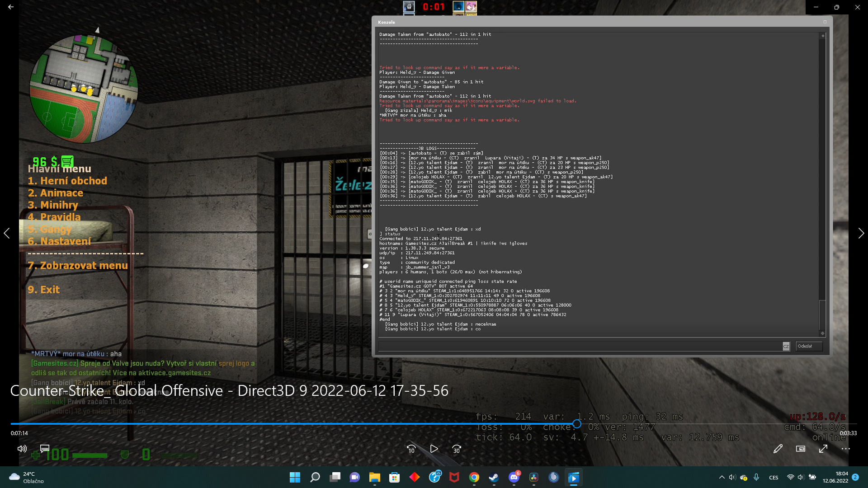868x488 pixels.
Task: Go to the next video arrow
Action: [x=861, y=233]
